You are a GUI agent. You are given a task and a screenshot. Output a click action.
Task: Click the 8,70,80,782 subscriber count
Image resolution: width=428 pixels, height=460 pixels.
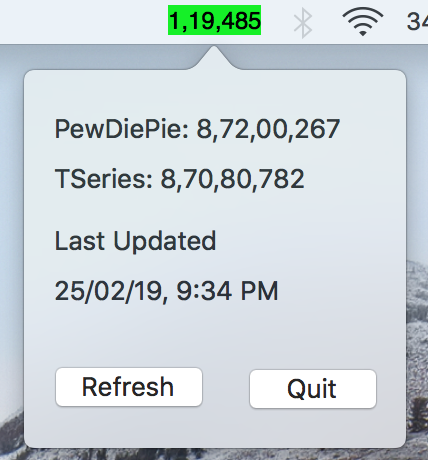tap(232, 179)
